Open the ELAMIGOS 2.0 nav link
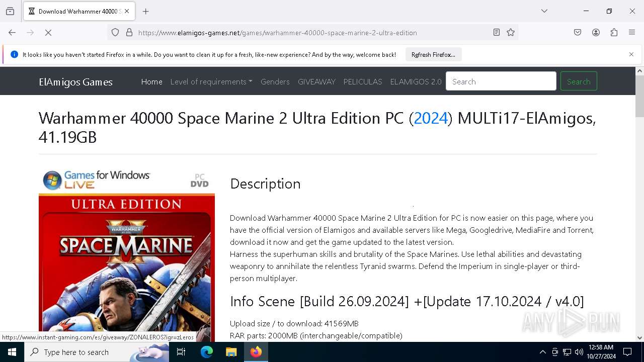The height and width of the screenshot is (362, 644). pyautogui.click(x=416, y=81)
